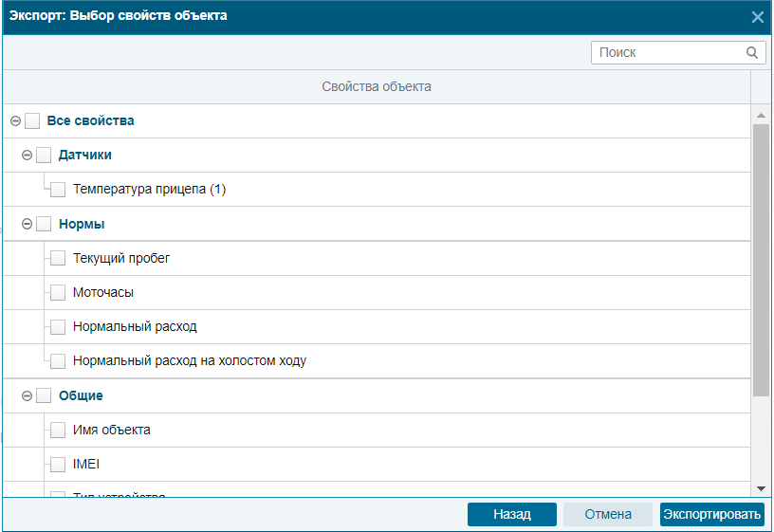Collapse the Датчики group
The width and height of the screenshot is (774, 532).
(x=28, y=156)
